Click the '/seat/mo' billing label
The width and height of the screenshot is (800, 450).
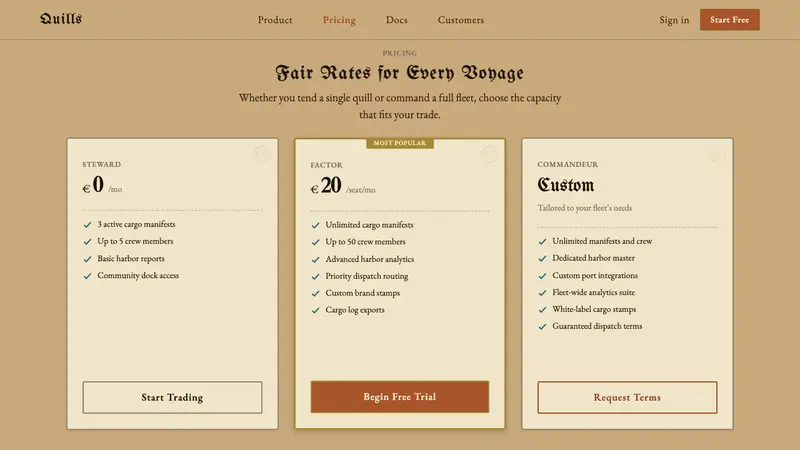click(x=361, y=190)
